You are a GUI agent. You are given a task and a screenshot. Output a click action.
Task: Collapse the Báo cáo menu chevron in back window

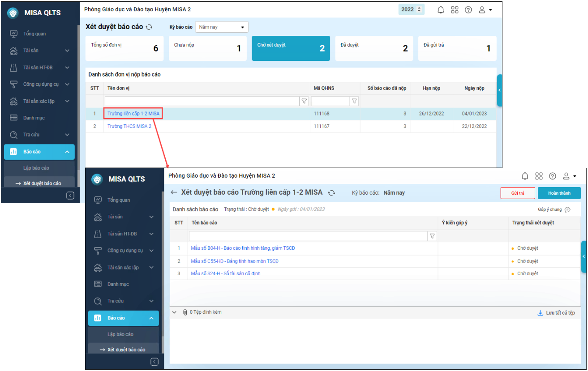(67, 152)
